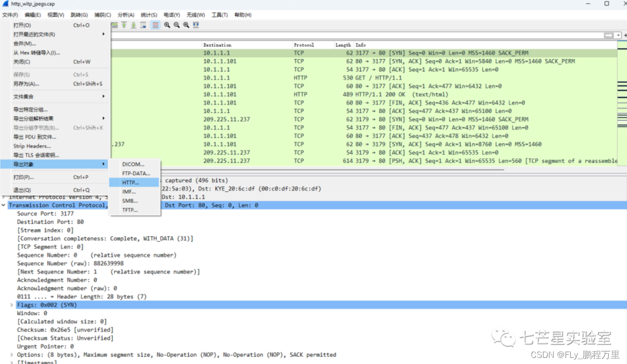The image size is (627, 364).
Task: Select DICOM... in export objects submenu
Action: (x=135, y=164)
